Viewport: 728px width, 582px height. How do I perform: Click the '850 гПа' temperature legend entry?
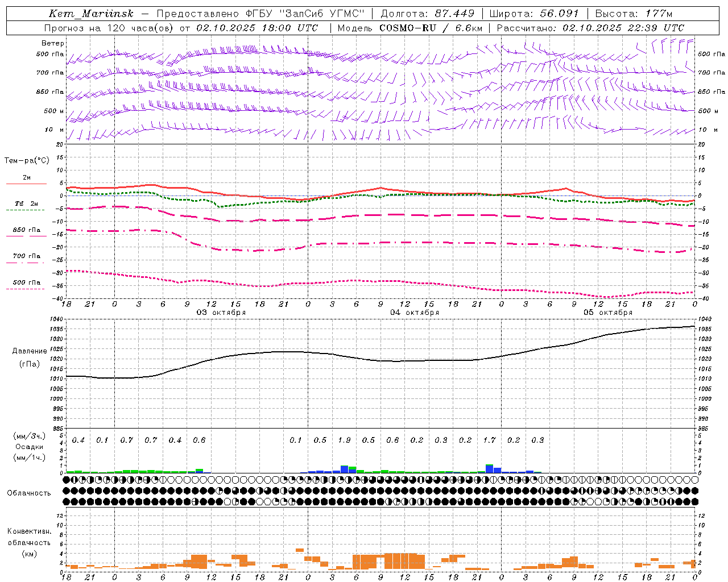(27, 230)
